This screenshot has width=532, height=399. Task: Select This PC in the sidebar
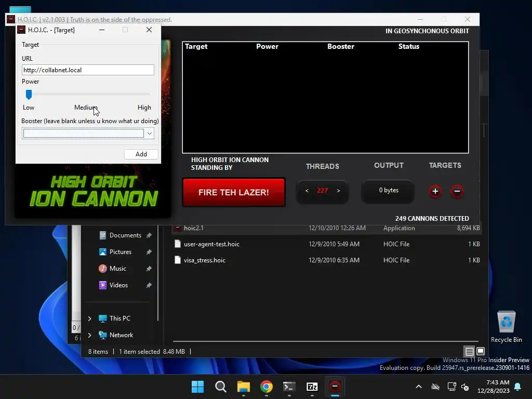coord(120,318)
